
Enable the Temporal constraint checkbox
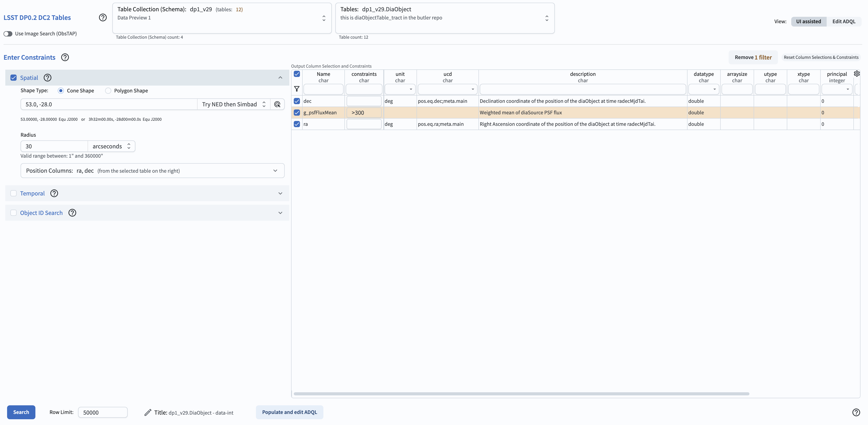coord(13,193)
